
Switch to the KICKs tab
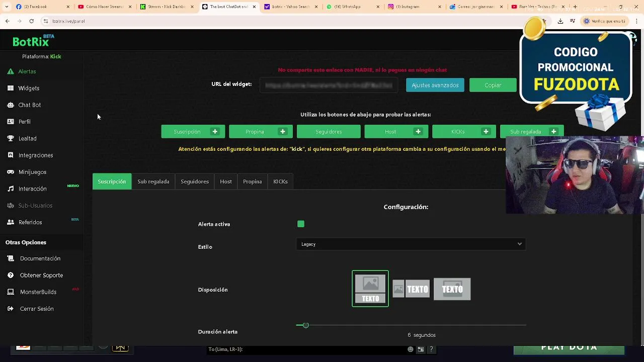coord(281,182)
